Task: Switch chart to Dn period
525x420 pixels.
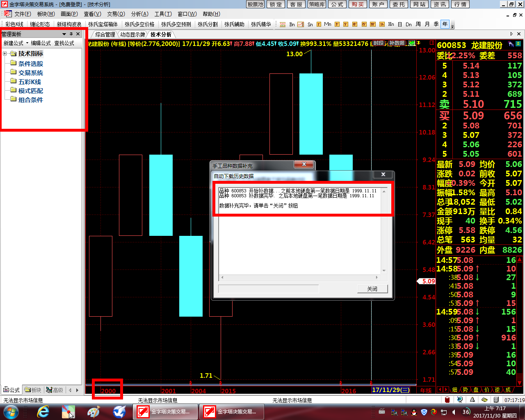Action: coord(409,25)
